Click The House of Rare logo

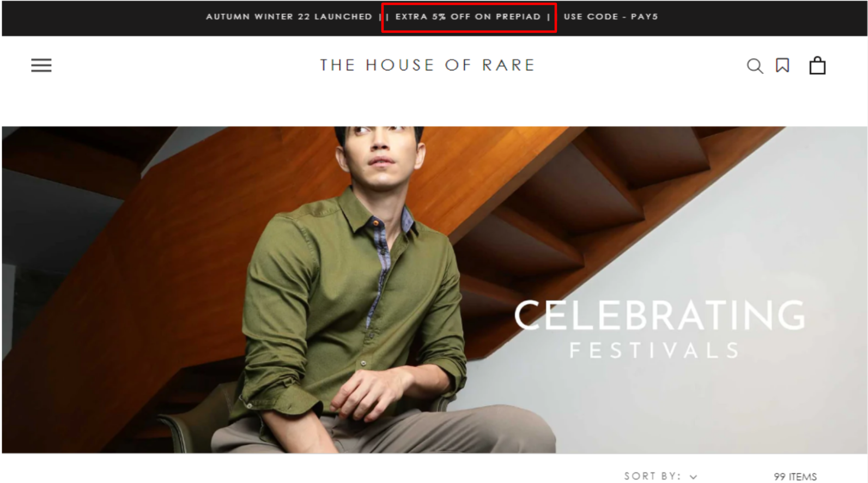[x=428, y=65]
